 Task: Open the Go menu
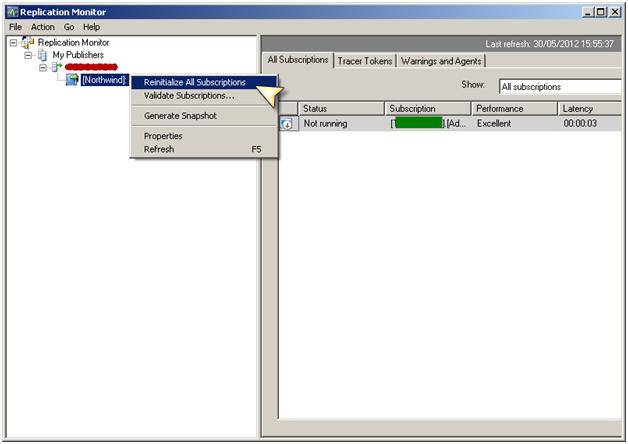69,27
